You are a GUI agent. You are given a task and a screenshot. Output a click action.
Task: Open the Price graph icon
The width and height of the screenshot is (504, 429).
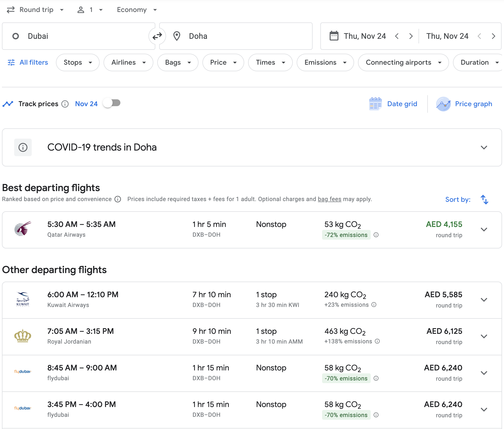pyautogui.click(x=443, y=104)
